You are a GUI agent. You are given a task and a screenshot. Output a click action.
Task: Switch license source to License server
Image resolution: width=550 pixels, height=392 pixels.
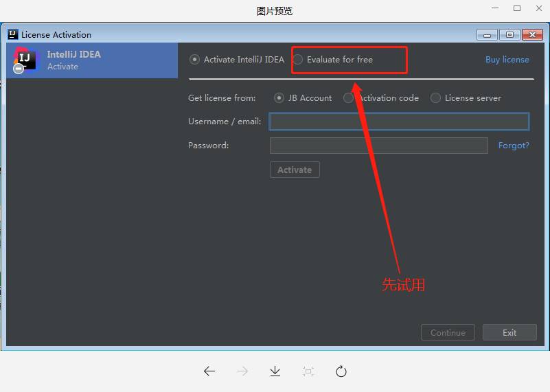(x=435, y=98)
